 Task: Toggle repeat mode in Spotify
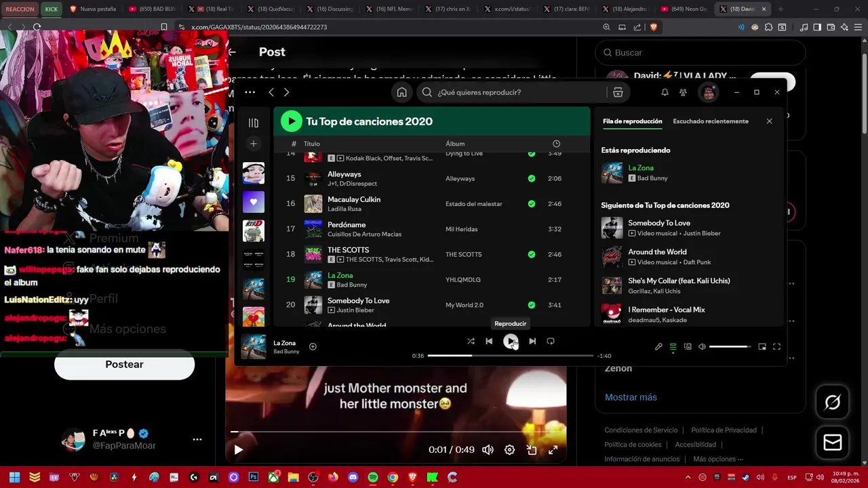click(551, 342)
